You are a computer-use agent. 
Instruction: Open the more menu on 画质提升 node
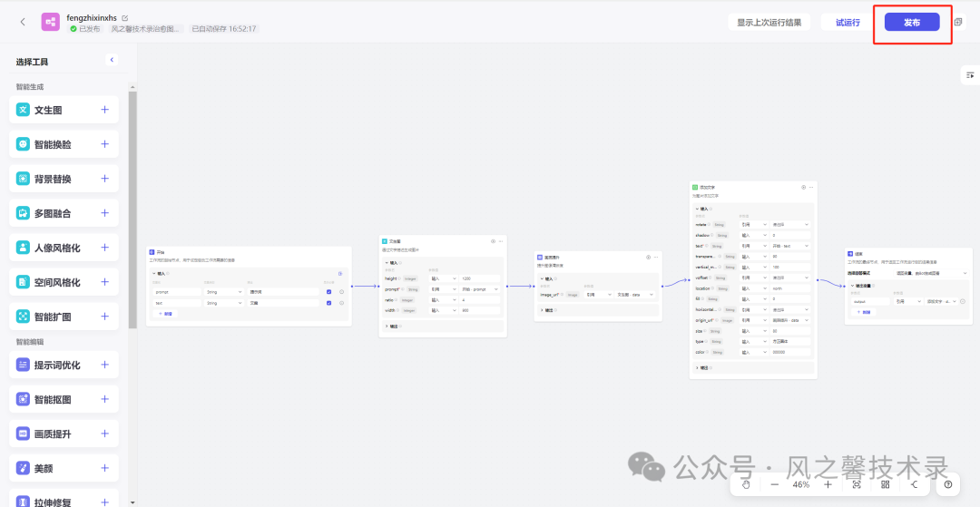coord(656,258)
